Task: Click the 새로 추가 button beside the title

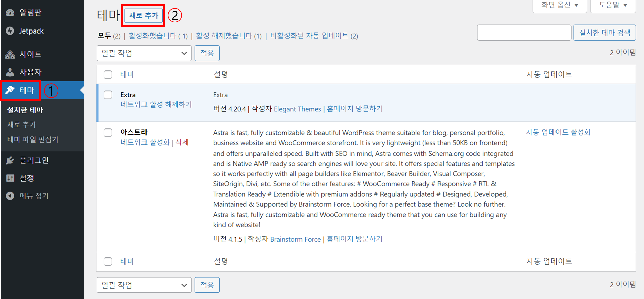Action: tap(143, 16)
